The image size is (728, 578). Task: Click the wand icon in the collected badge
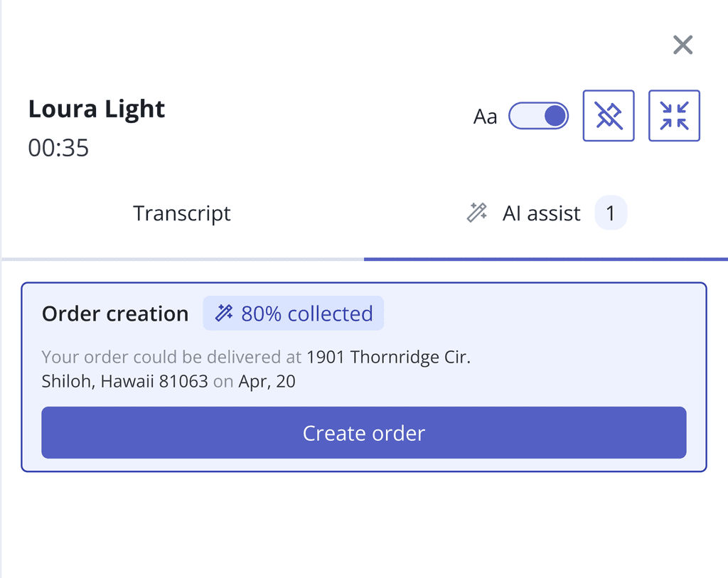(x=225, y=314)
